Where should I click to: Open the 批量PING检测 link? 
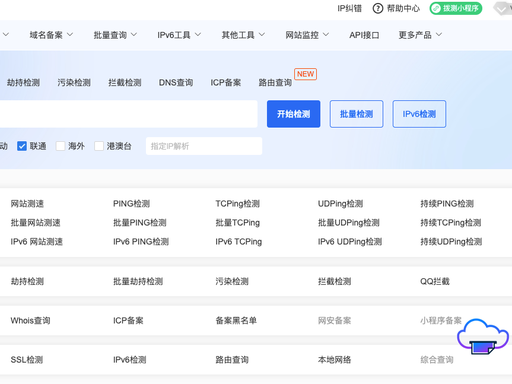point(140,223)
